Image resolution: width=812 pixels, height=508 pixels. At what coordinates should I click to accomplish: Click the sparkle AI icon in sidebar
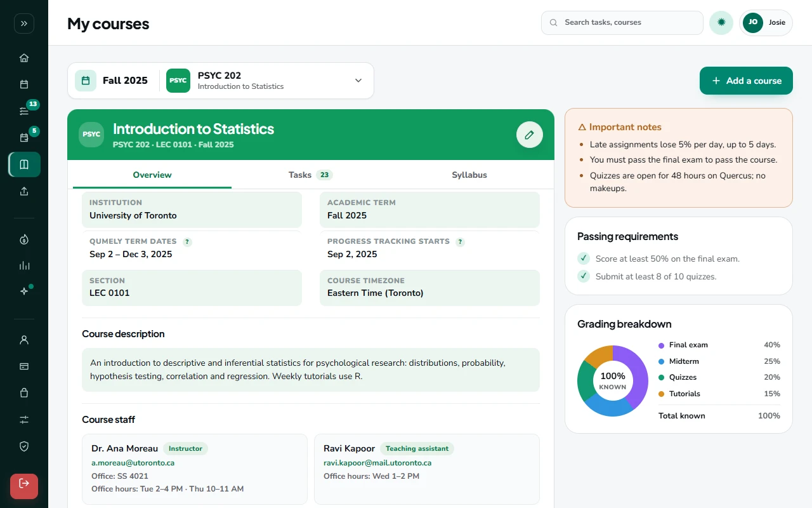pos(24,291)
